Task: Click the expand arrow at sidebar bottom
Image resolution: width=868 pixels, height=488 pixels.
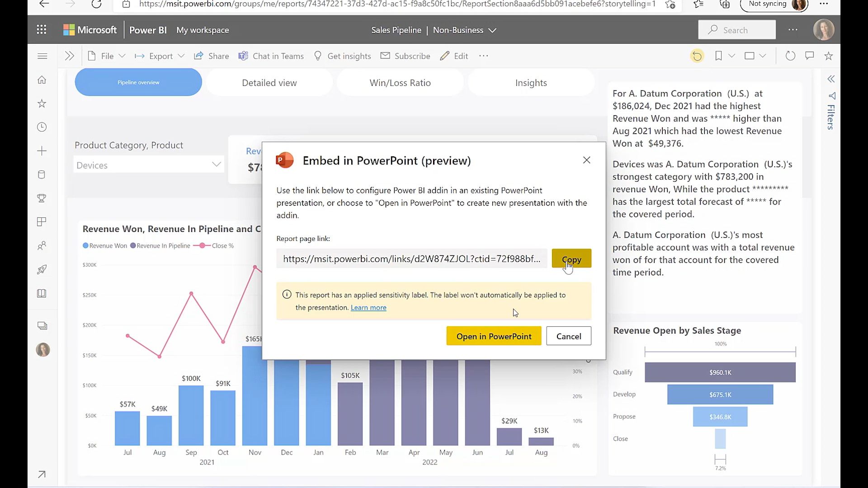Action: (42, 474)
